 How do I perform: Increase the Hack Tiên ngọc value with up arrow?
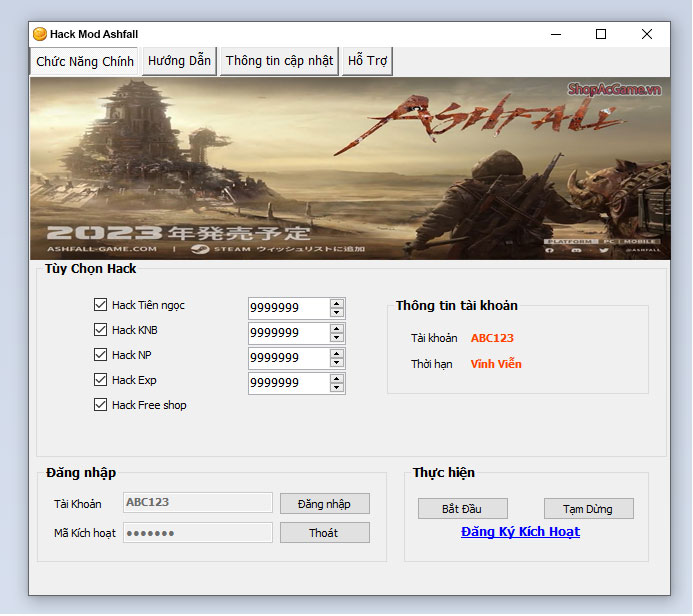(337, 304)
